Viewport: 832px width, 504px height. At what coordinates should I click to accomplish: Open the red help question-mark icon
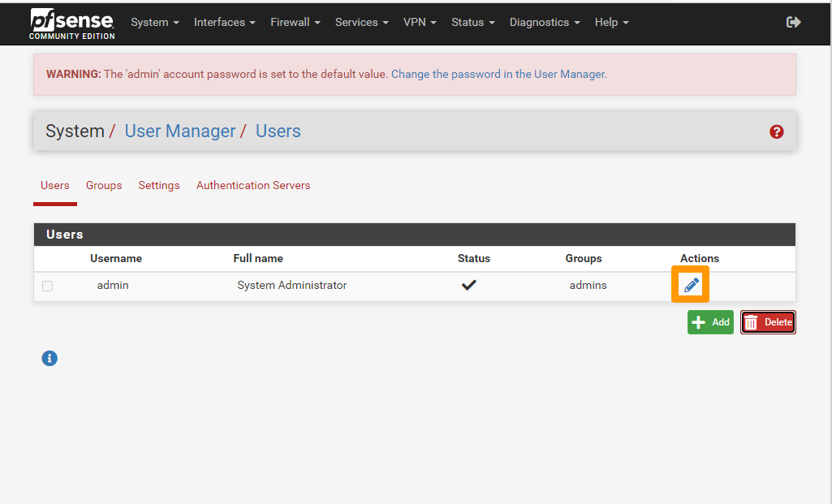click(777, 131)
